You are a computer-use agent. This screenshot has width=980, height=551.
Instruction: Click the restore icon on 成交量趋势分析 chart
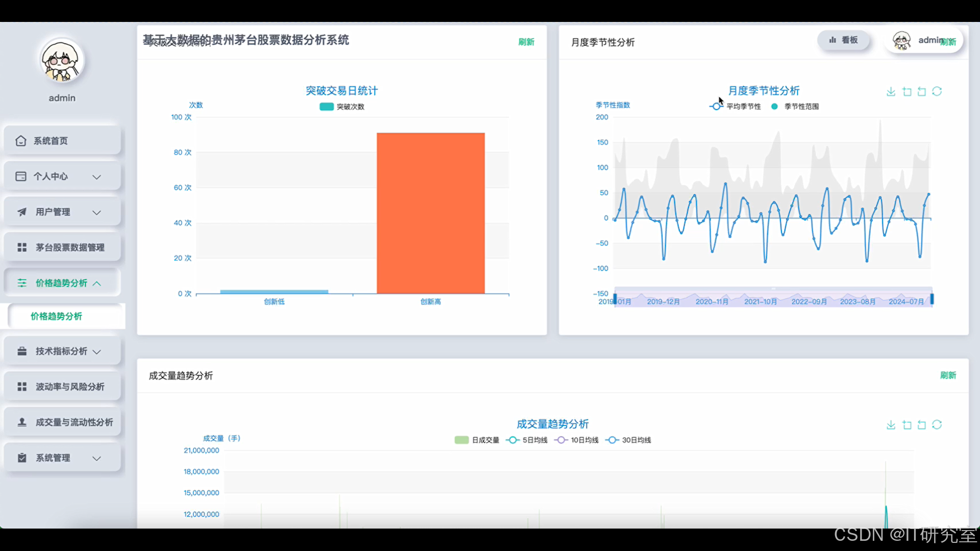(937, 424)
